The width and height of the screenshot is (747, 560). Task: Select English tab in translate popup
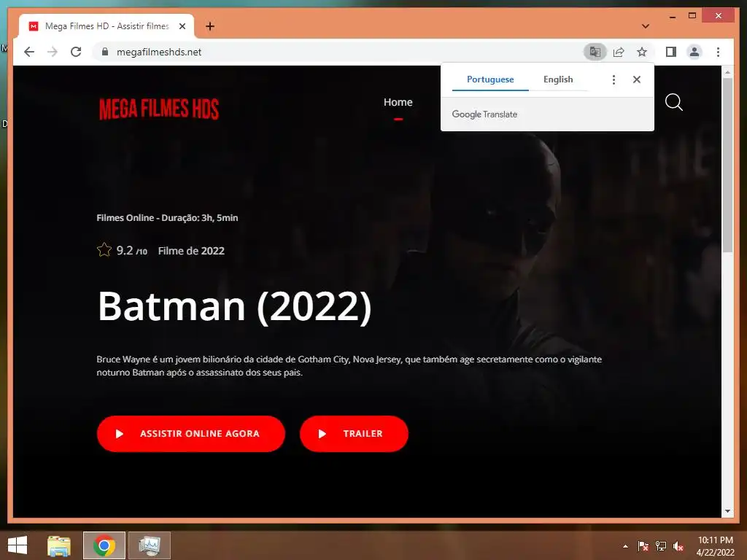[558, 79]
